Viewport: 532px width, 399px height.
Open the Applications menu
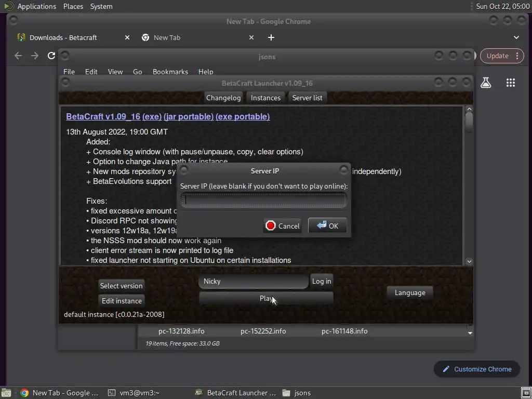click(x=37, y=6)
